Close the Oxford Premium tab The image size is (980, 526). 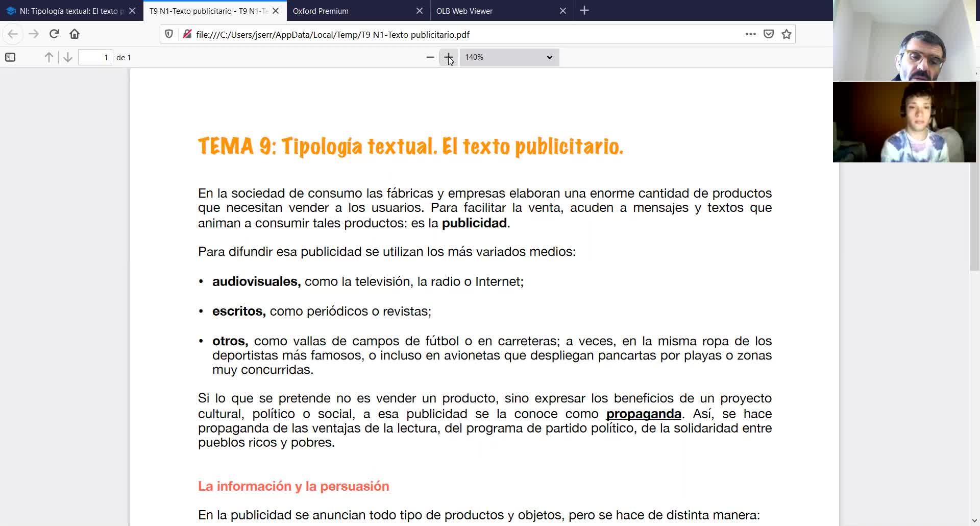420,11
